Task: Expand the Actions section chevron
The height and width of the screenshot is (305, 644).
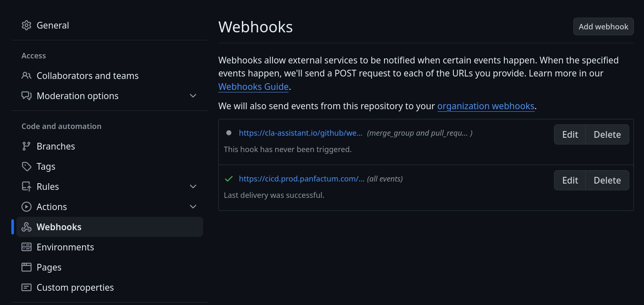Action: click(x=193, y=207)
